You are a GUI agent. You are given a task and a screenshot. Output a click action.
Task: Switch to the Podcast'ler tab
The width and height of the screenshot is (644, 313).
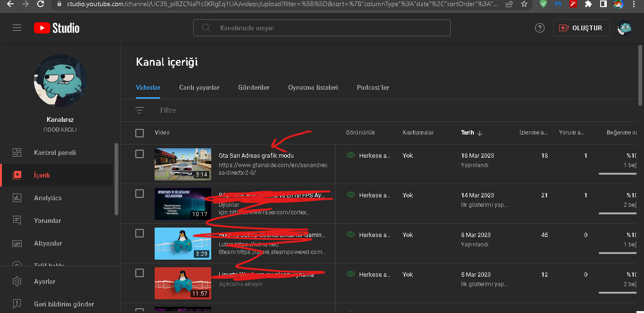(x=373, y=87)
